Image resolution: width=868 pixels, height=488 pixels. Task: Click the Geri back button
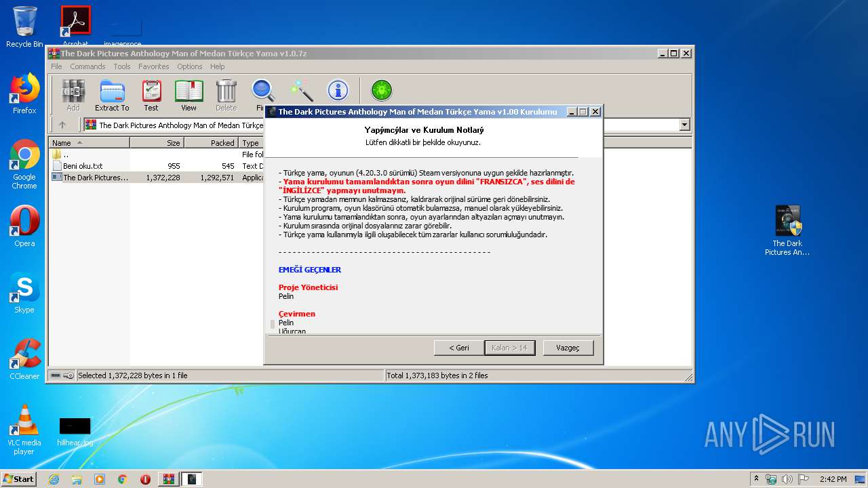point(459,348)
